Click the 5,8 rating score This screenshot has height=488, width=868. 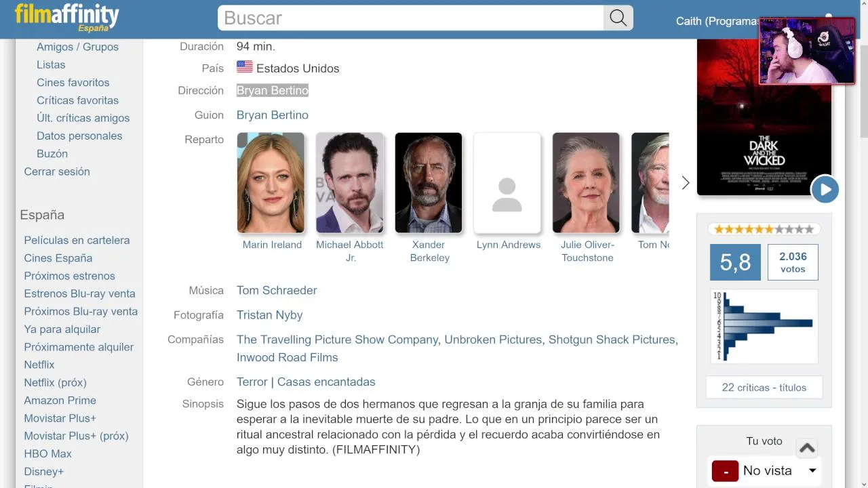(x=735, y=262)
